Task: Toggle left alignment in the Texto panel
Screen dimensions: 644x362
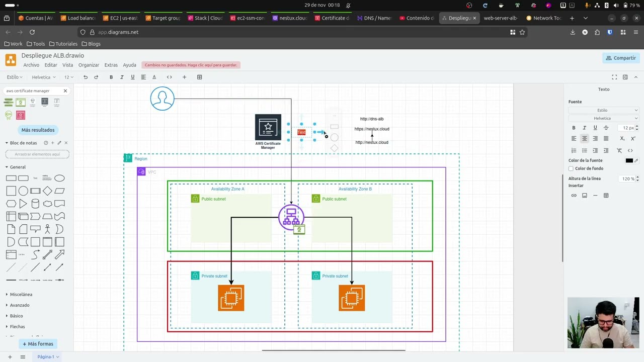Action: click(574, 138)
